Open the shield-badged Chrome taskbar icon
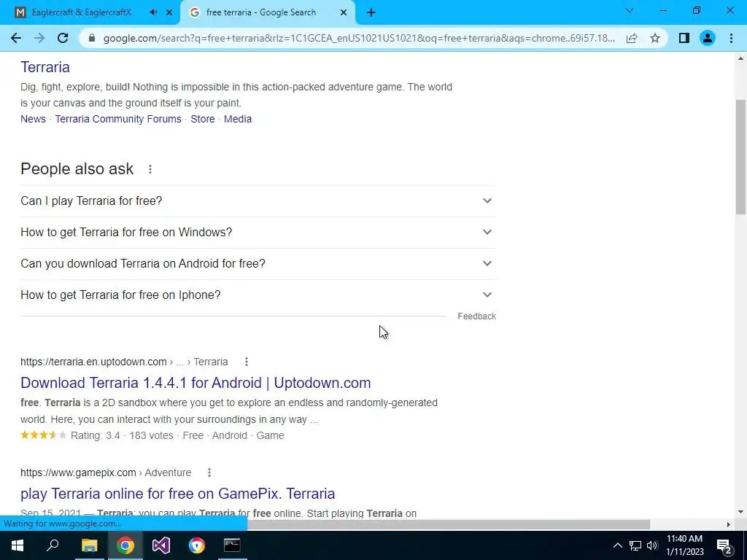The height and width of the screenshot is (560, 747). pyautogui.click(x=196, y=545)
